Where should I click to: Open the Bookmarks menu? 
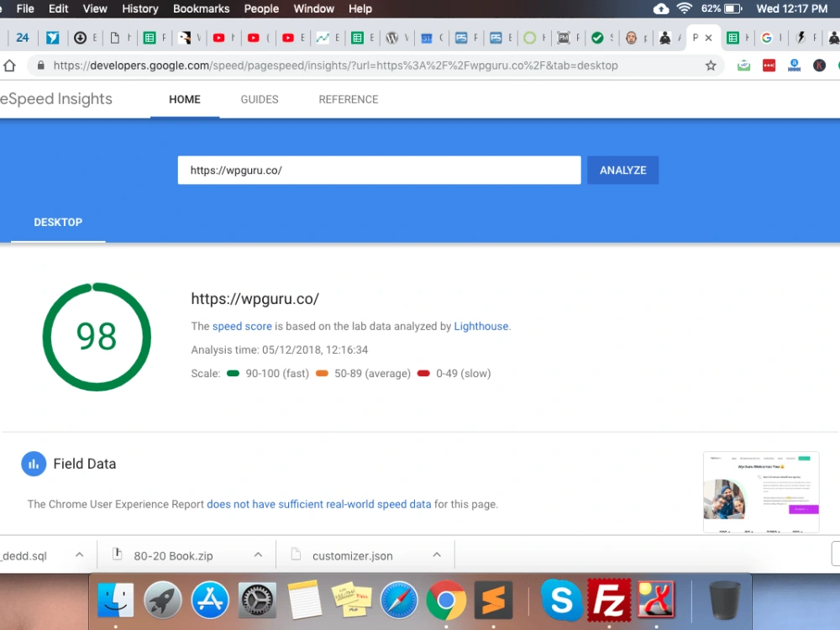tap(201, 8)
